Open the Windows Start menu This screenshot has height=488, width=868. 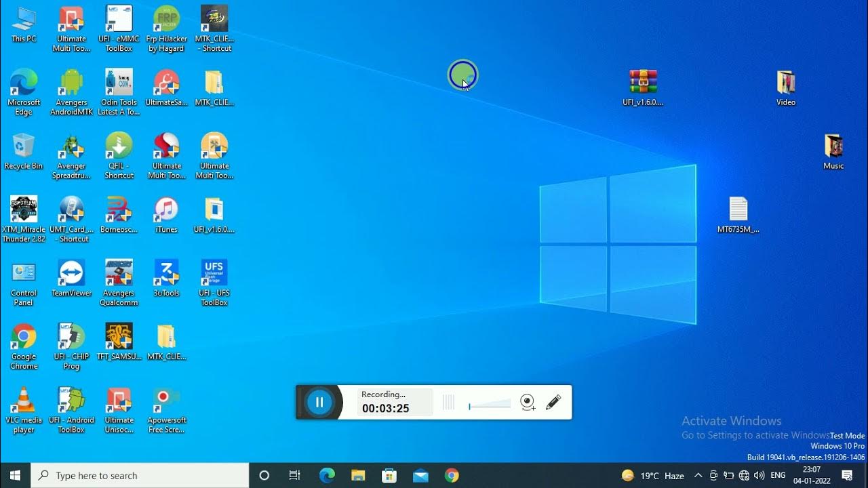pyautogui.click(x=15, y=475)
